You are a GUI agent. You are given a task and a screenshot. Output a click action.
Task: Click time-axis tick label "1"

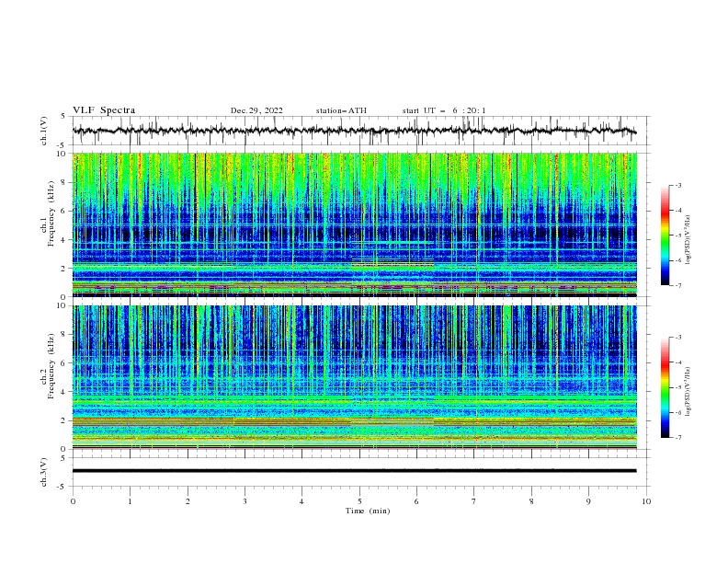130,501
